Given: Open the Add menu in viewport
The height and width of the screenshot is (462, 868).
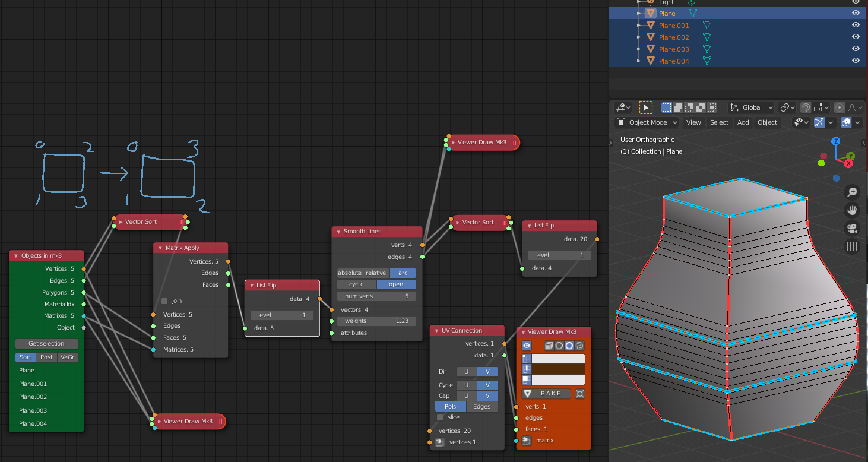Looking at the screenshot, I should tap(743, 122).
